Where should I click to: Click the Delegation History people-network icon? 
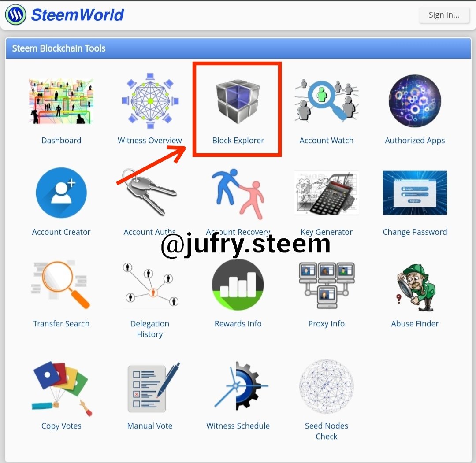pyautogui.click(x=151, y=285)
